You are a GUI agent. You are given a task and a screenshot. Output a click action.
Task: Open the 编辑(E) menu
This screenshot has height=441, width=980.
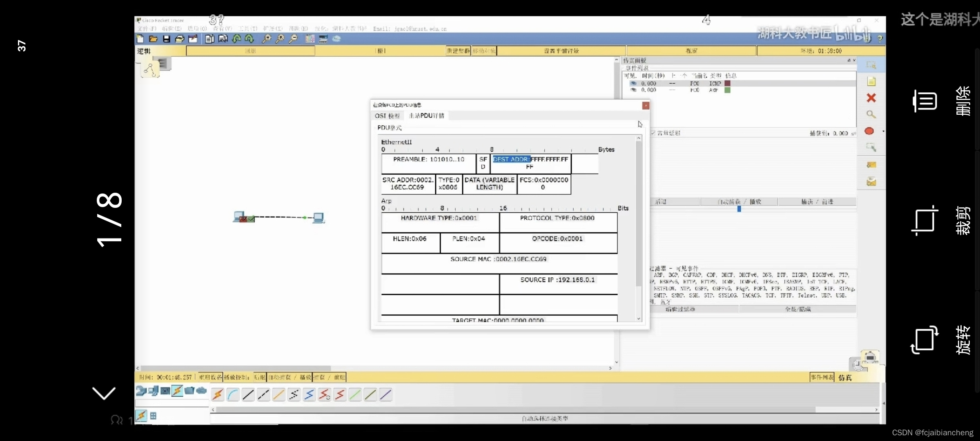pos(171,29)
